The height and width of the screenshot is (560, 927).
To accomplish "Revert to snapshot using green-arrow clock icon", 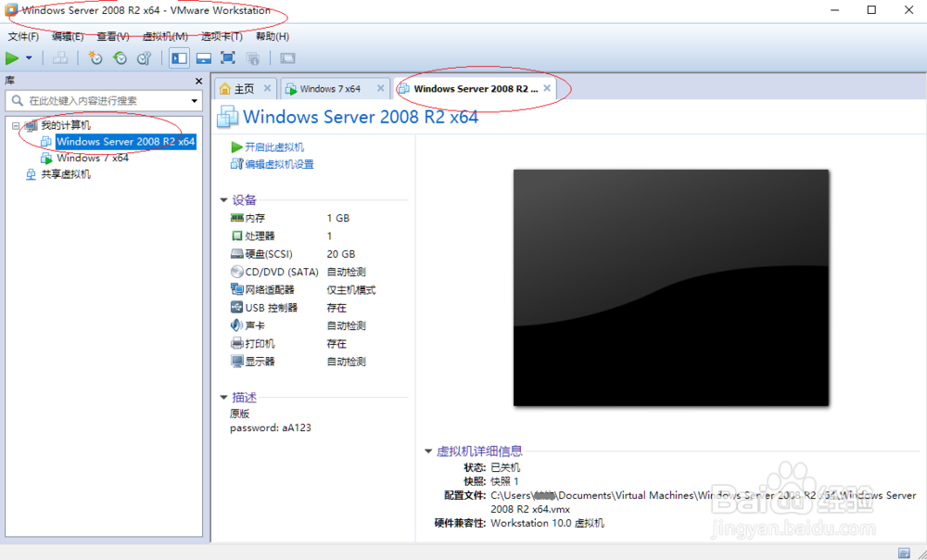I will pos(120,58).
